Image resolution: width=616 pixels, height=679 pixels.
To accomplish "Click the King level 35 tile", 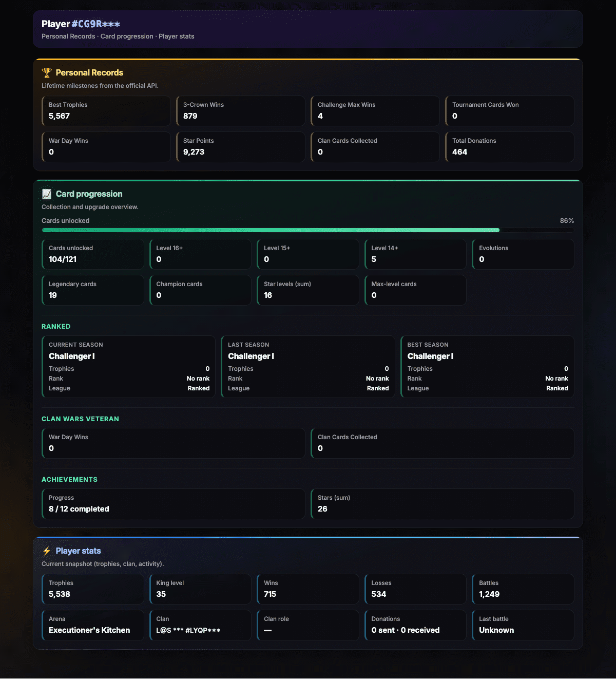I will pyautogui.click(x=200, y=589).
